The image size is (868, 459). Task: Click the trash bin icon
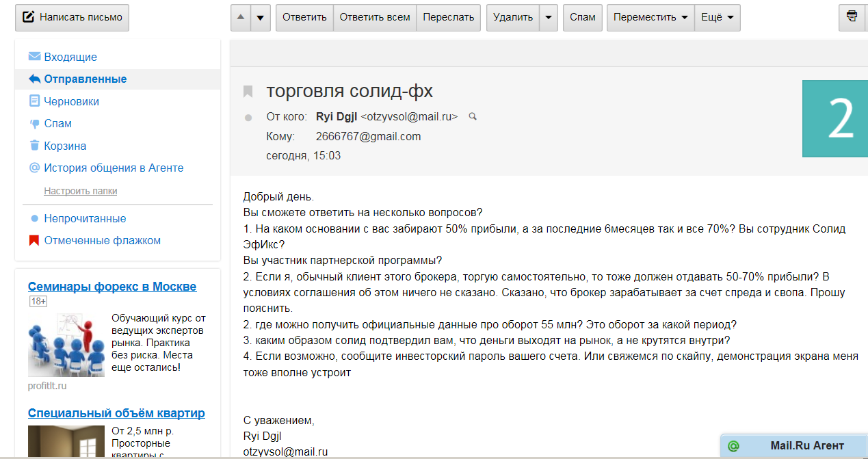pos(34,146)
